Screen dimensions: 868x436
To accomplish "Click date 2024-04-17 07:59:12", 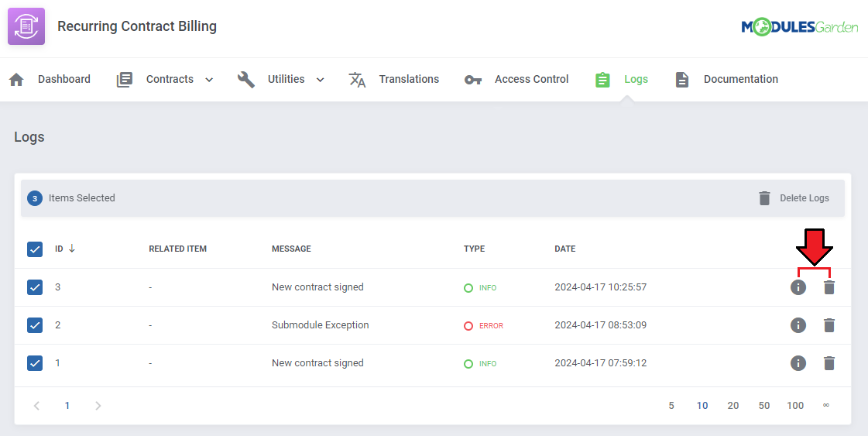I will pyautogui.click(x=601, y=363).
